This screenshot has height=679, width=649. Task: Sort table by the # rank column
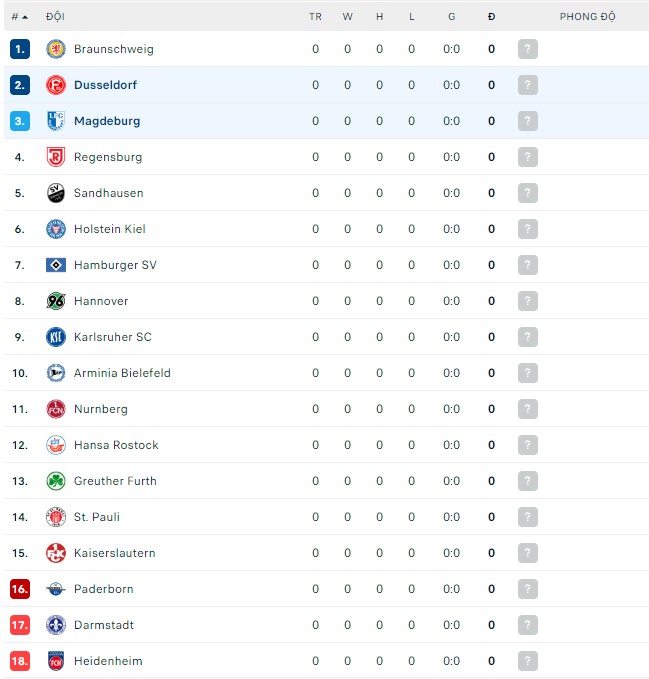point(19,17)
